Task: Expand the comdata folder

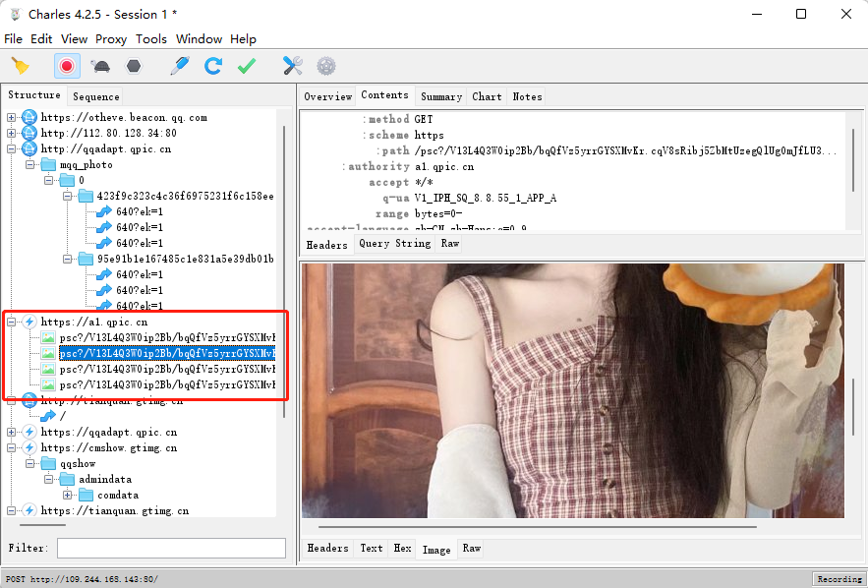Action: pyautogui.click(x=68, y=495)
